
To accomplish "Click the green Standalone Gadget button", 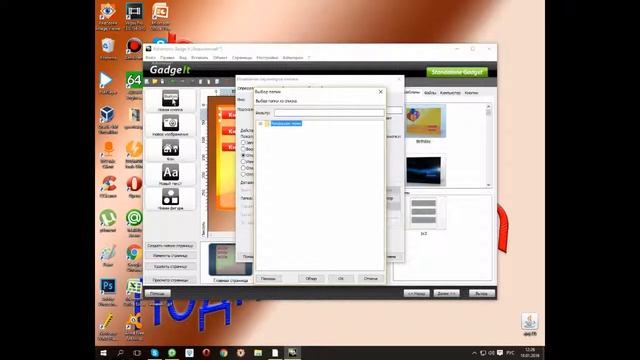I will click(457, 72).
